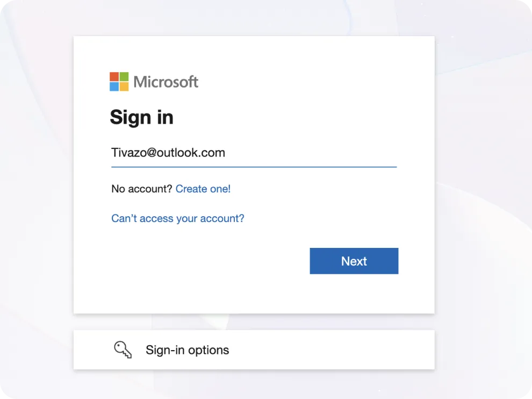Open the 'Create one!' link
Screen dimensions: 532x399
203,189
